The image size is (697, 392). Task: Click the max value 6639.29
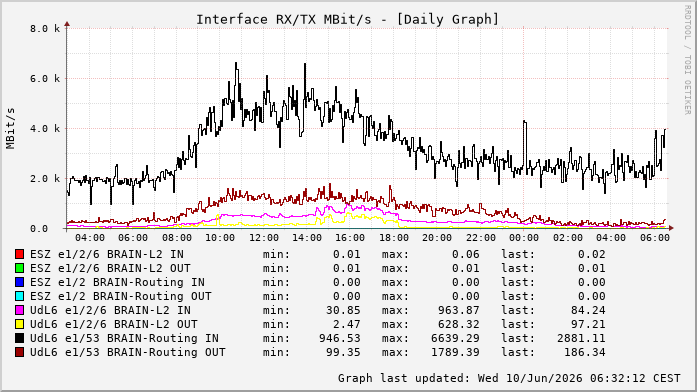tap(455, 338)
